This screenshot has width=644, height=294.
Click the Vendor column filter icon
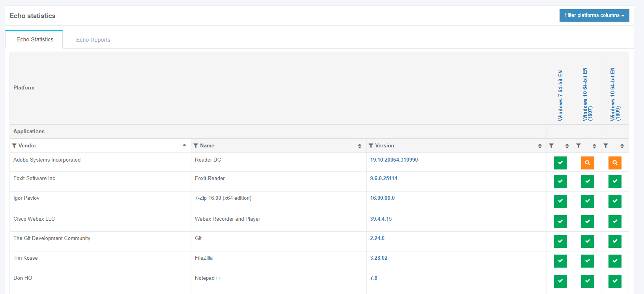point(14,146)
